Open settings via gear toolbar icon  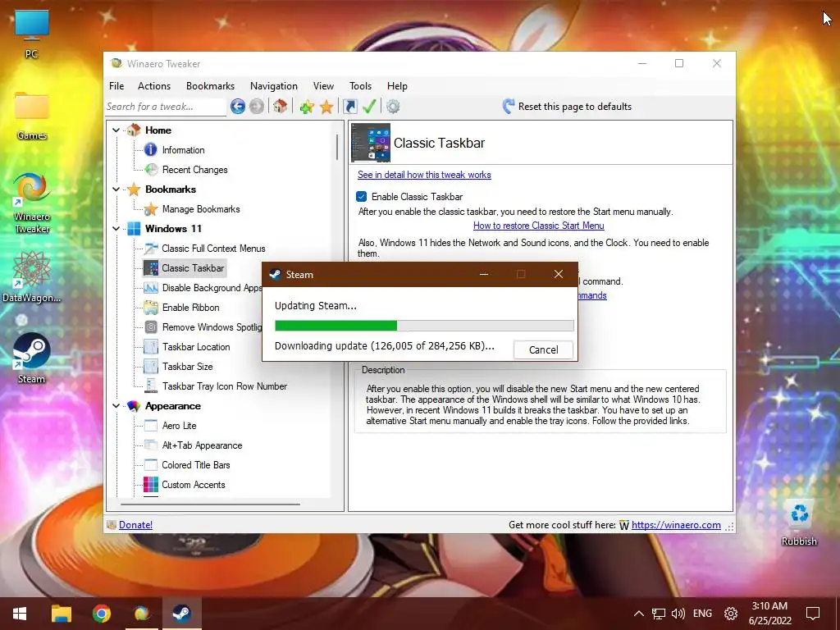(393, 107)
